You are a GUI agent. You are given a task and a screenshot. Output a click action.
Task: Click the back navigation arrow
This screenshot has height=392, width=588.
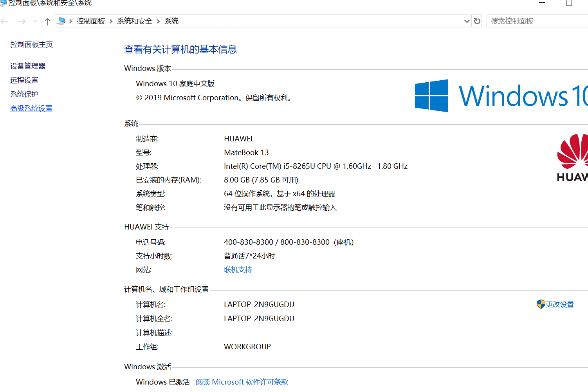pos(5,21)
